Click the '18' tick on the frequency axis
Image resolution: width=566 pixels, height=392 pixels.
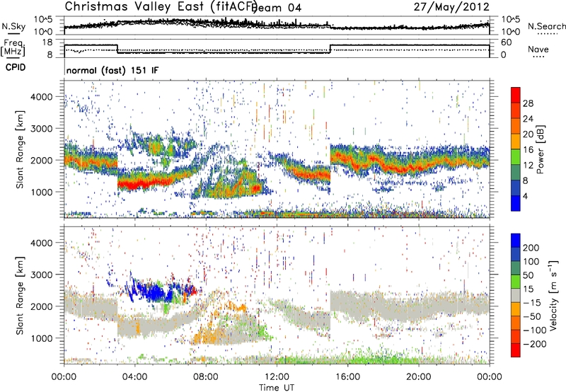click(x=48, y=42)
